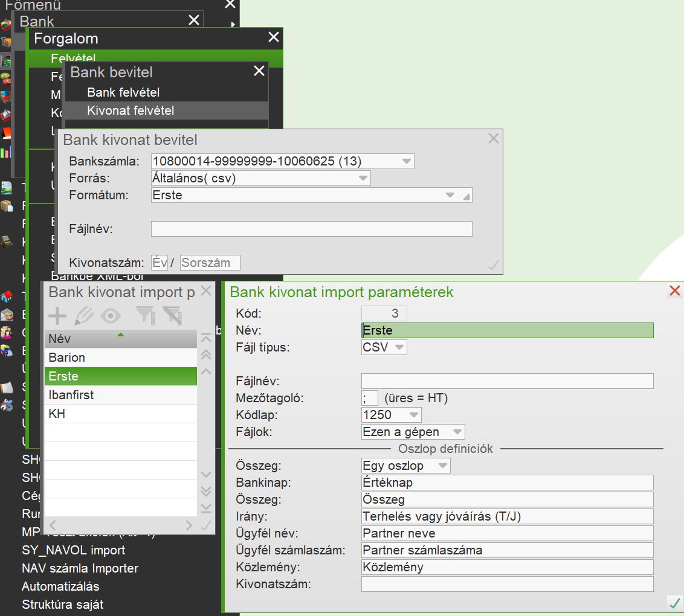Open the Kódlap 1250 dropdown
The height and width of the screenshot is (616, 684).
tap(414, 415)
